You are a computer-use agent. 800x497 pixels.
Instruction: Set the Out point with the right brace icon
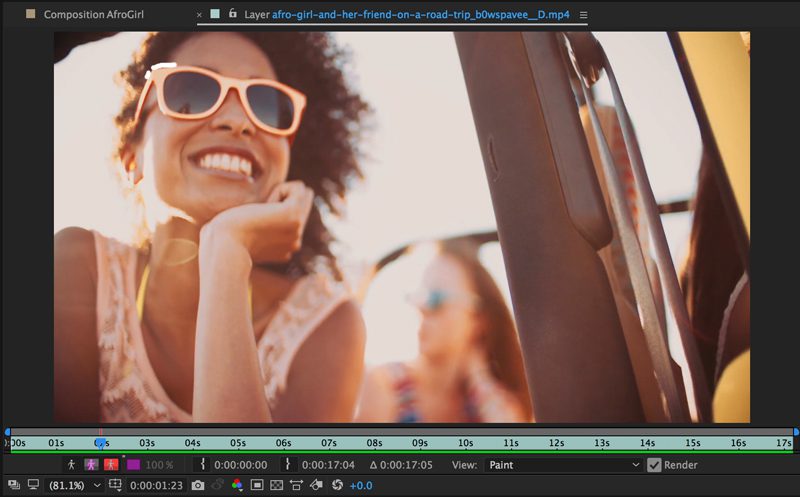[x=288, y=465]
